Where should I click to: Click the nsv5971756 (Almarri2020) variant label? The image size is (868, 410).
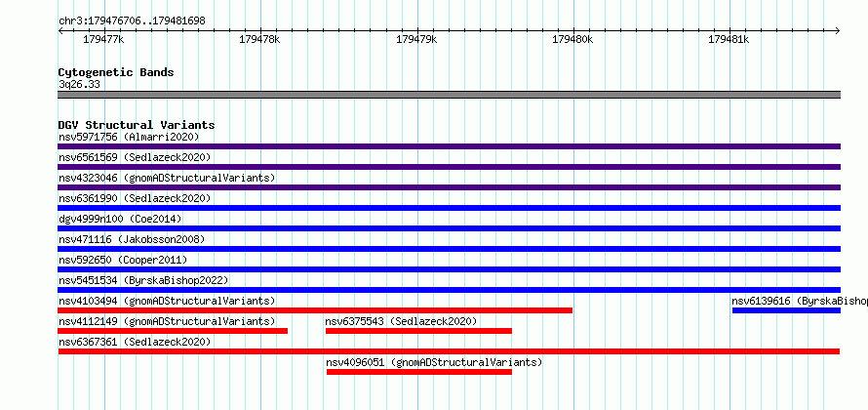coord(129,137)
